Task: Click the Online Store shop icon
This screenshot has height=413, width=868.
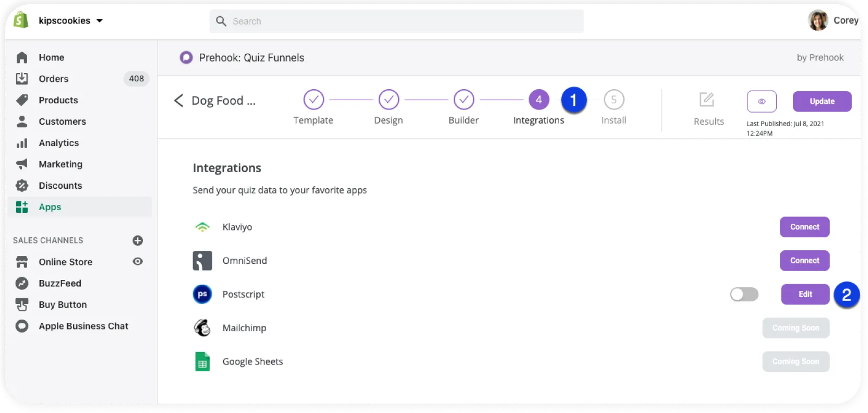Action: click(x=22, y=262)
